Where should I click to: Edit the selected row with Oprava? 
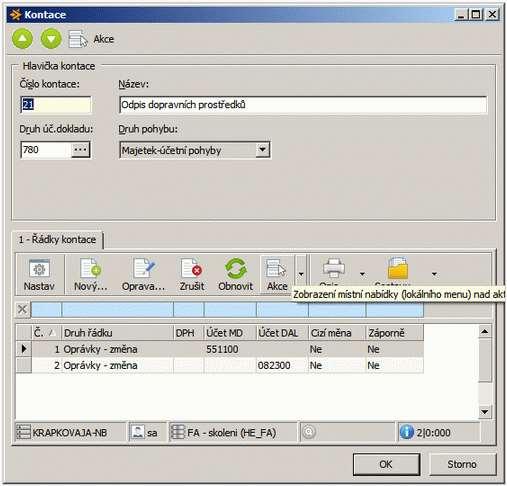[143, 275]
